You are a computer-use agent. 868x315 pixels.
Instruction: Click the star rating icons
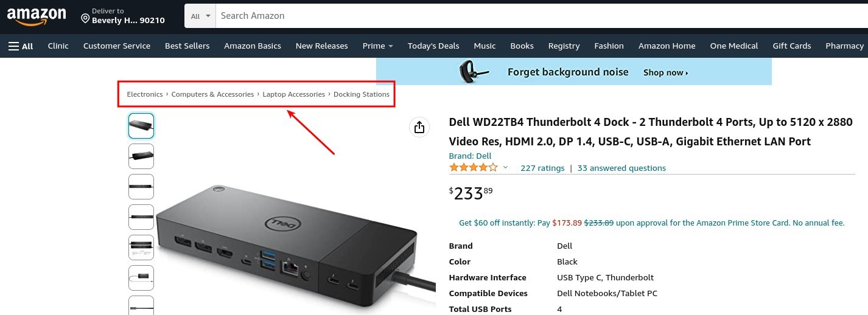coord(473,167)
